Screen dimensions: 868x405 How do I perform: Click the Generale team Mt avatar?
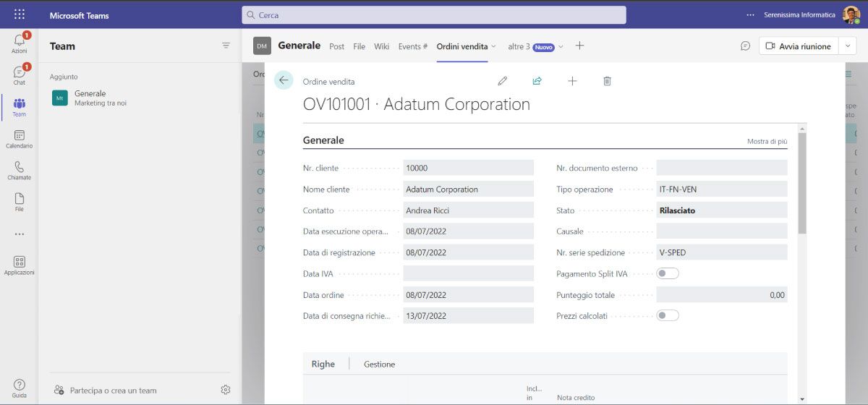[x=60, y=98]
